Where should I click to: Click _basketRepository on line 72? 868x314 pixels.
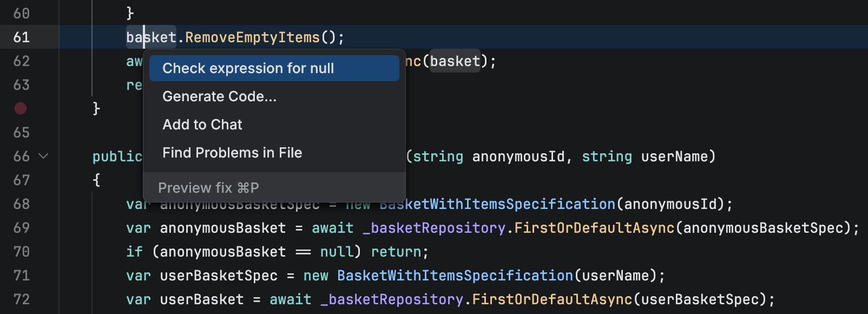(392, 299)
